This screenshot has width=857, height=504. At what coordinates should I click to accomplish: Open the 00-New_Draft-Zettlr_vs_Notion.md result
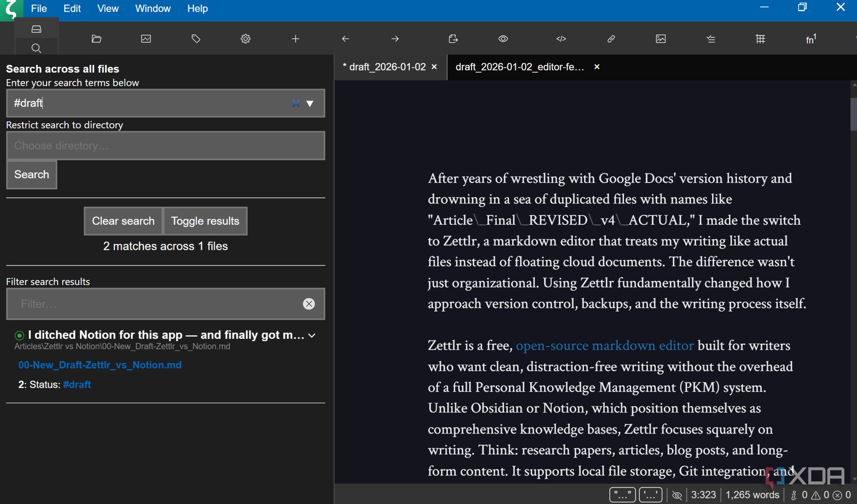tap(100, 365)
